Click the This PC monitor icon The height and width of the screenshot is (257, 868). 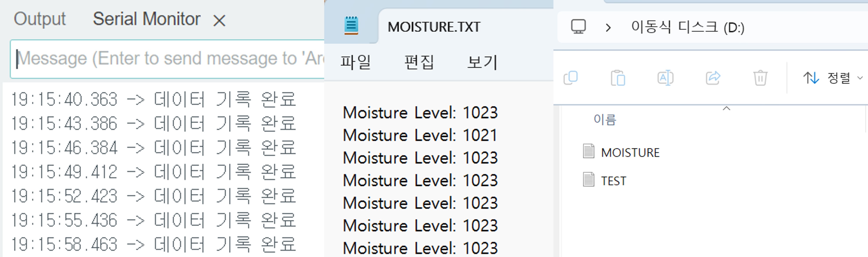coord(578,27)
